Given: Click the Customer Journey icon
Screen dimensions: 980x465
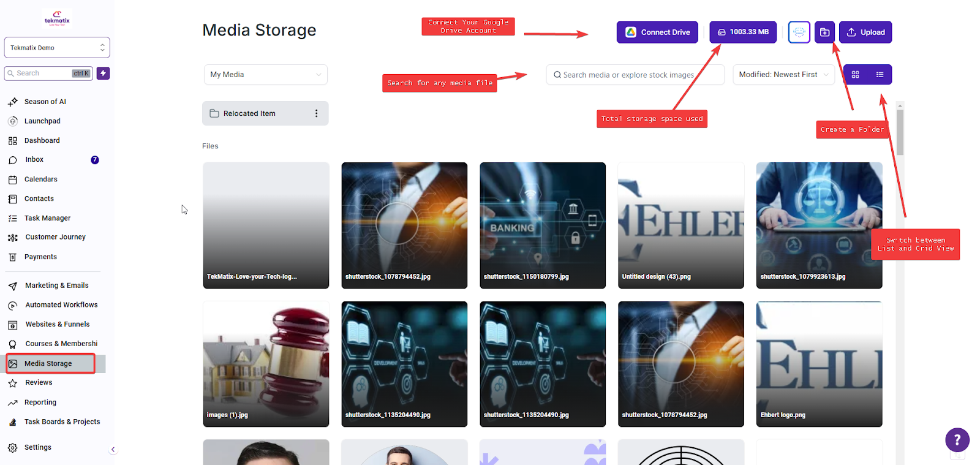Looking at the screenshot, I should point(13,238).
